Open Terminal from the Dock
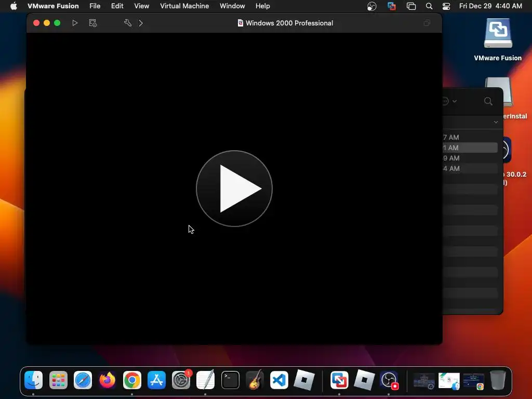Image resolution: width=532 pixels, height=399 pixels. point(230,380)
